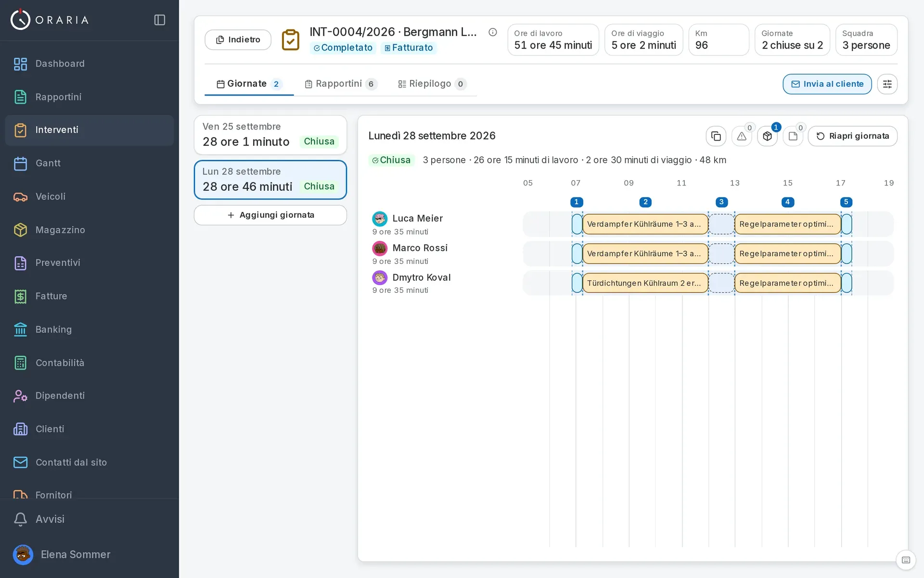The width and height of the screenshot is (924, 578).
Task: Open Dmytro Koval's Türdichtungen Kühlraum block
Action: point(645,283)
